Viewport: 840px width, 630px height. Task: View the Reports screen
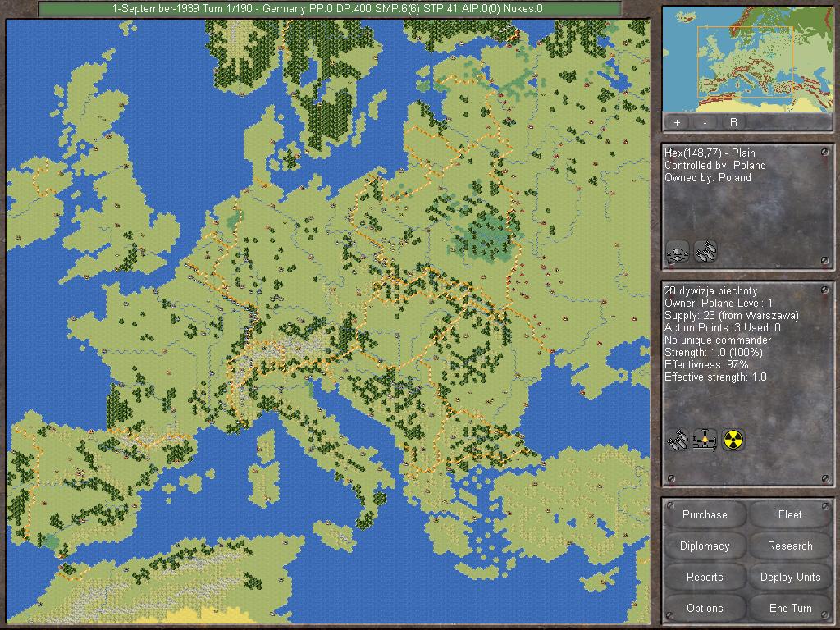click(x=705, y=577)
